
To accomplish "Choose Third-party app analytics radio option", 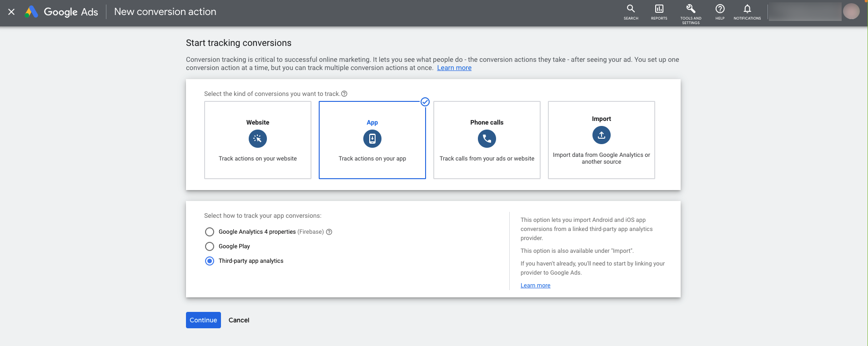I will tap(210, 261).
